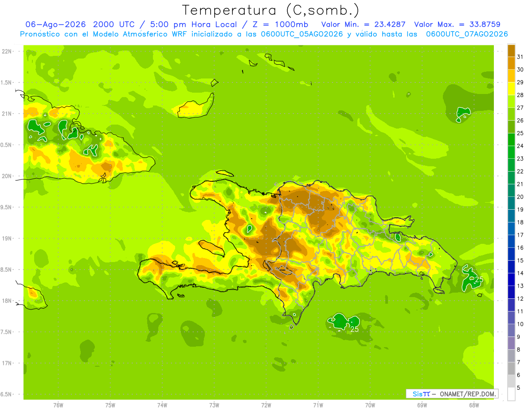Click the "76W" longitude label

tap(58, 405)
